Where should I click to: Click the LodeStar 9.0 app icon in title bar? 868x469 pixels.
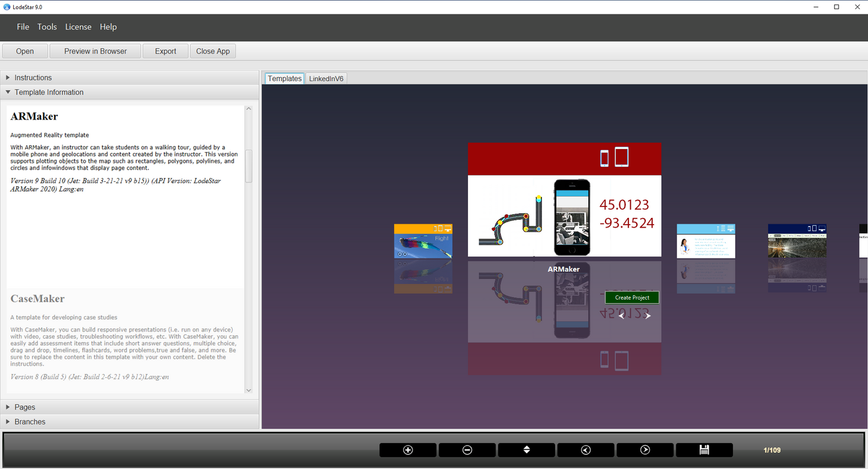(7, 7)
